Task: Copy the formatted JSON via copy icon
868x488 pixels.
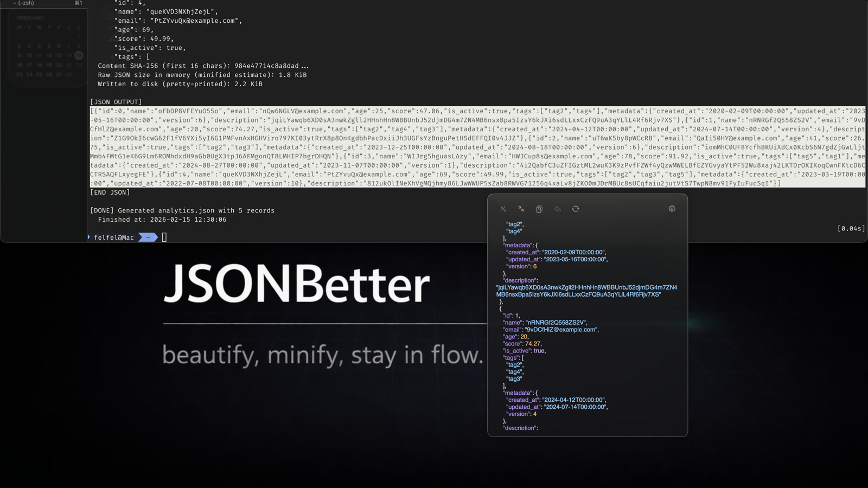Action: (539, 209)
